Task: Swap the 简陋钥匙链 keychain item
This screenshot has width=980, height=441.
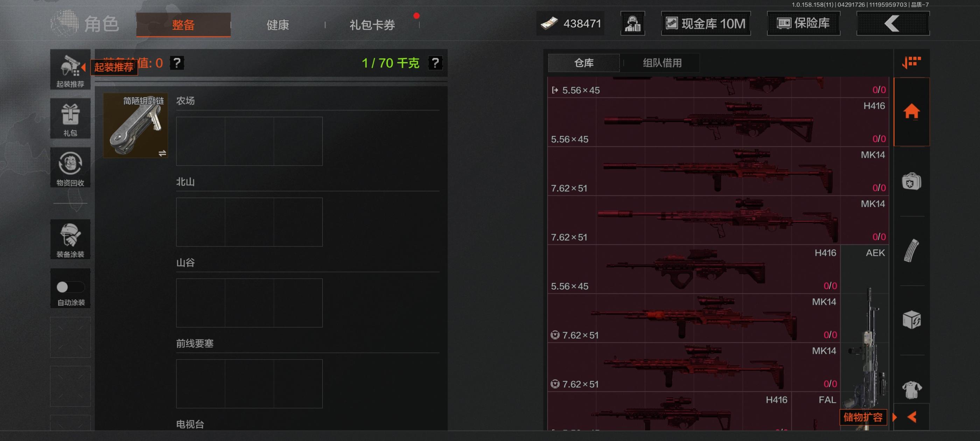Action: [x=162, y=153]
